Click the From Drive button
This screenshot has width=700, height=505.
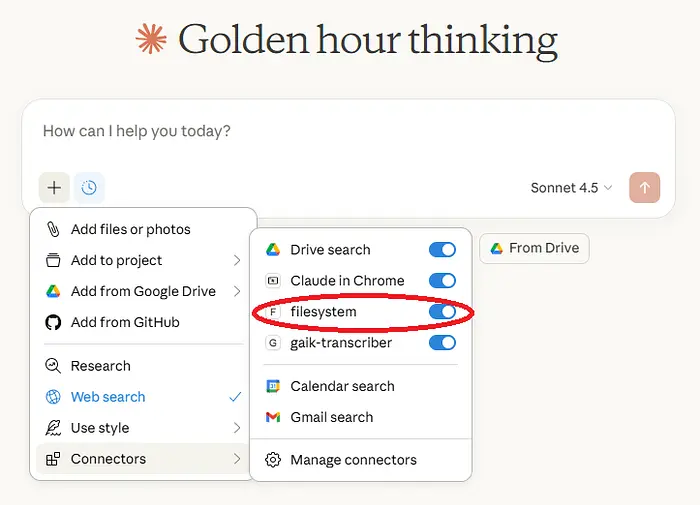coord(534,248)
